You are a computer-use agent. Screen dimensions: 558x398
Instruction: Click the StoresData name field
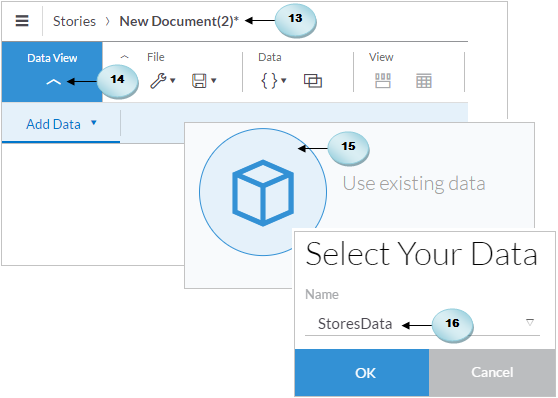click(422, 324)
